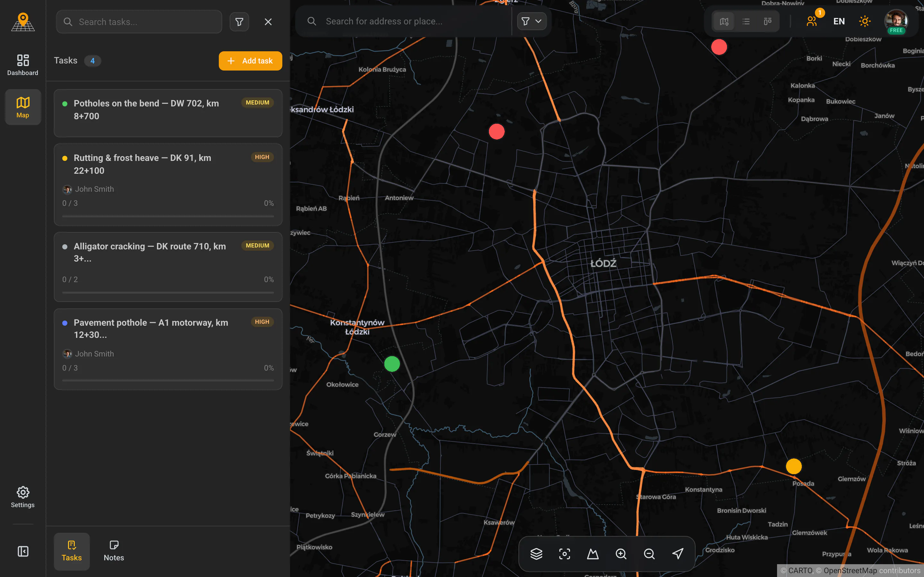
Task: Toggle the light theme sun icon
Action: [864, 21]
